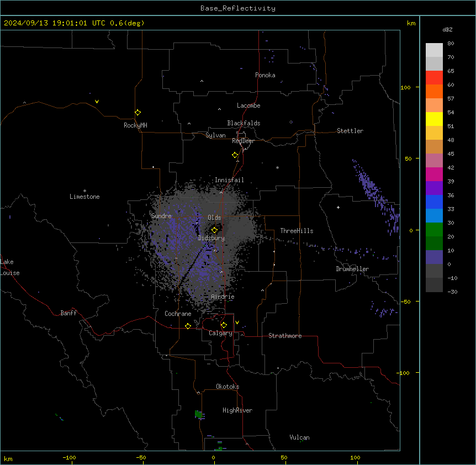Click the Banff town label
Image resolution: width=476 pixels, height=465 pixels.
68,313
